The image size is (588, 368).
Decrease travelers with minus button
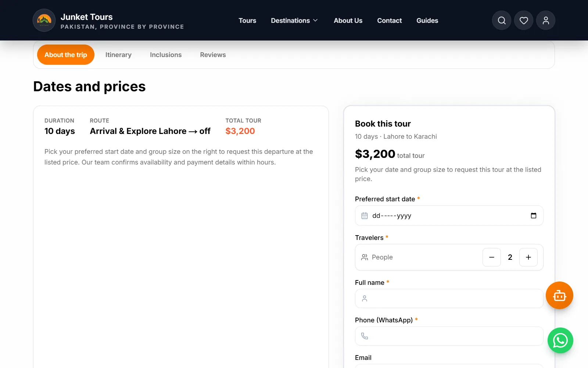492,257
